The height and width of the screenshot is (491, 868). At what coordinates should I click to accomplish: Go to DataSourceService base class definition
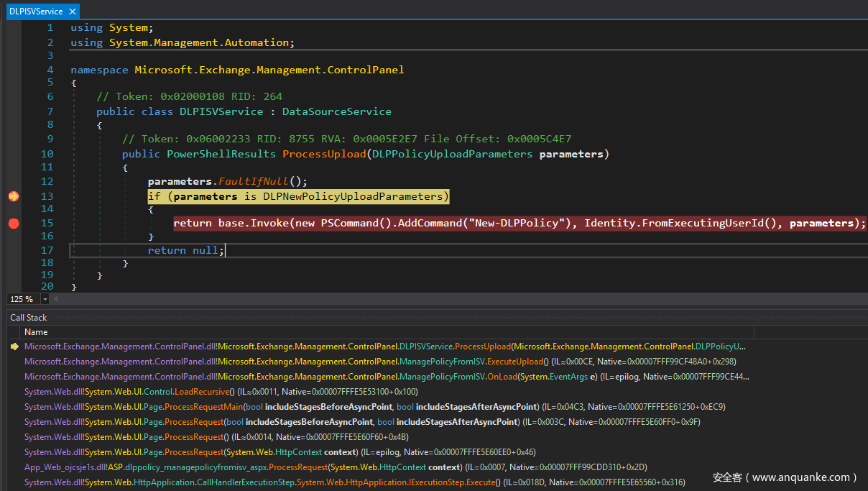tap(336, 111)
